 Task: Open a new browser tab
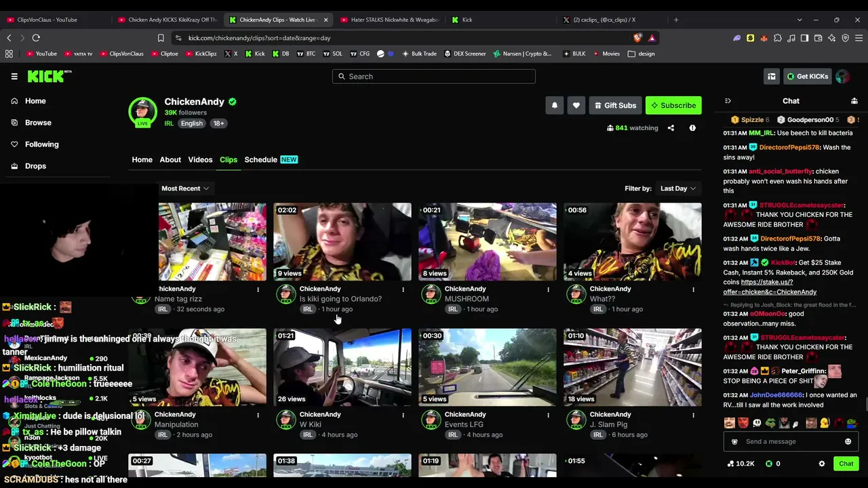676,20
